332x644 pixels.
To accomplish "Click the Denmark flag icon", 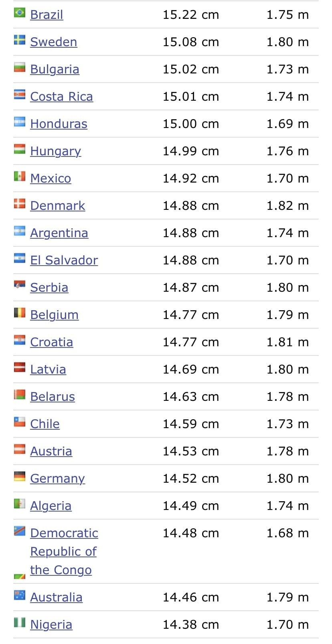I will [20, 203].
